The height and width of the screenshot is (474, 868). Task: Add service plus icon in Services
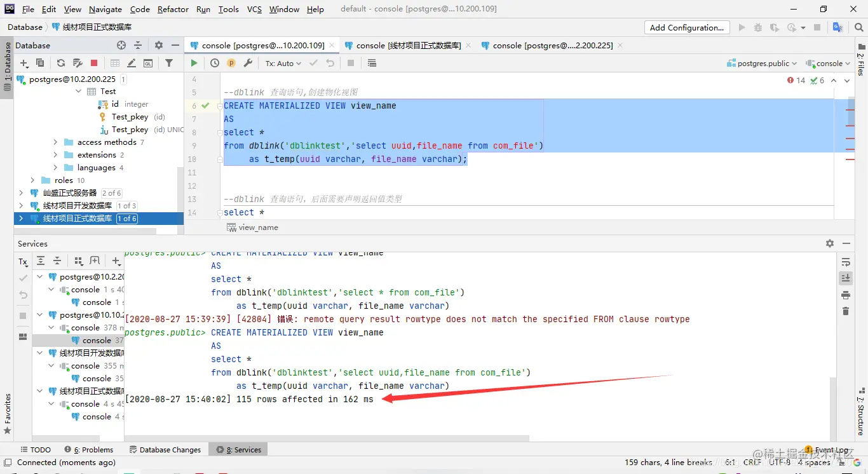tap(116, 261)
